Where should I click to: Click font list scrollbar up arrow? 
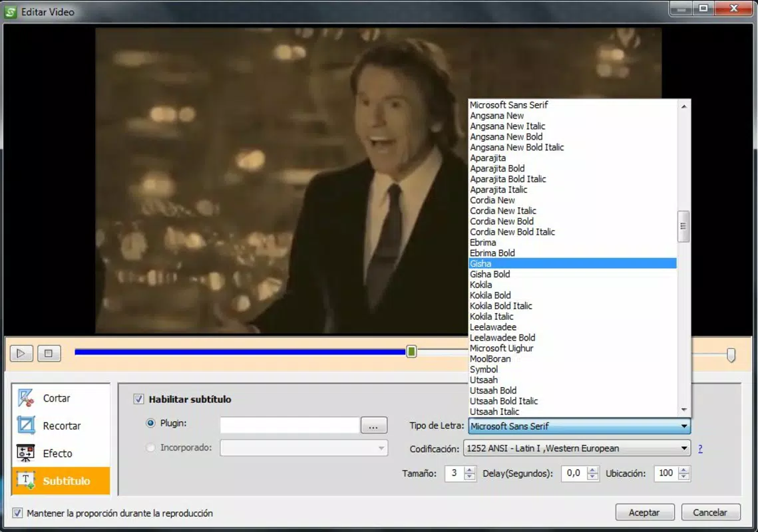(x=683, y=106)
